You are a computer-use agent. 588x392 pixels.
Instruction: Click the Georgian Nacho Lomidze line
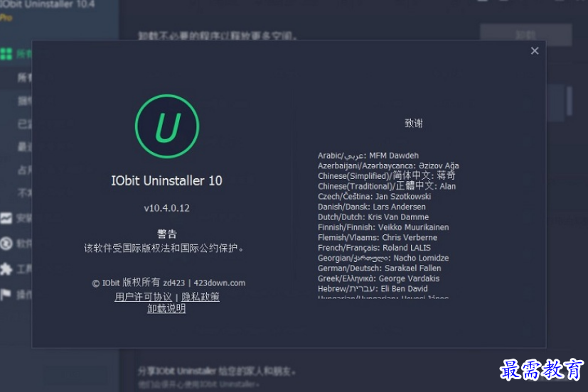[383, 258]
